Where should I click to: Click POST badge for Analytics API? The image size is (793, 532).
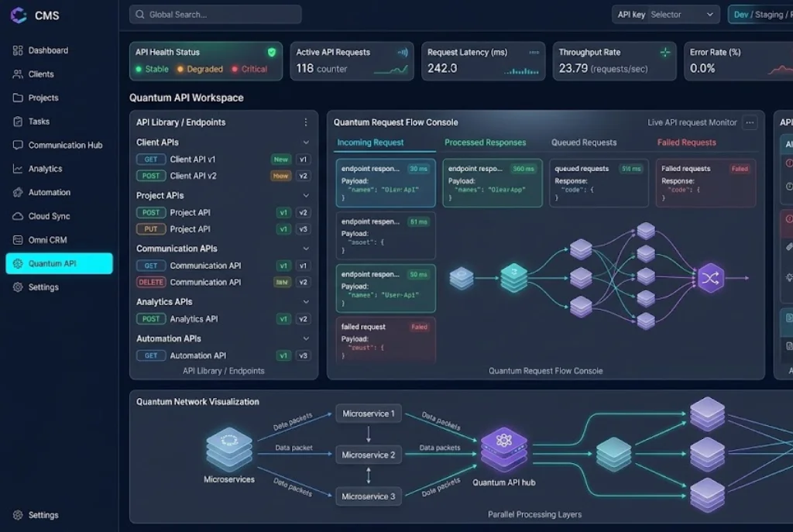[x=151, y=319]
